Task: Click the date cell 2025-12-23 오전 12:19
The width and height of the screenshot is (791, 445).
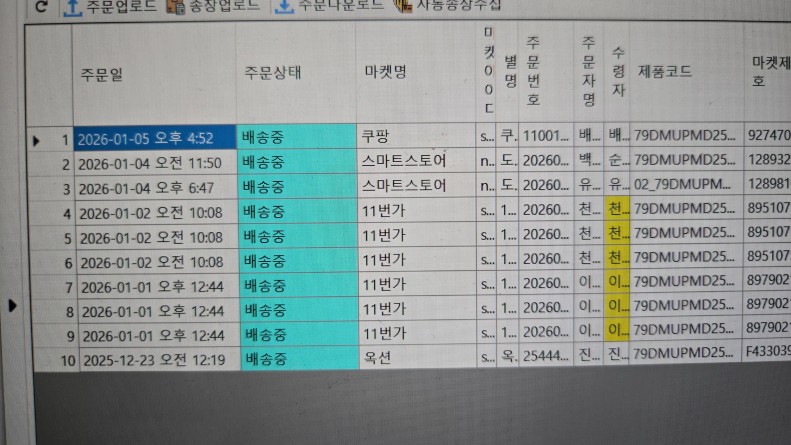Action: coord(160,359)
